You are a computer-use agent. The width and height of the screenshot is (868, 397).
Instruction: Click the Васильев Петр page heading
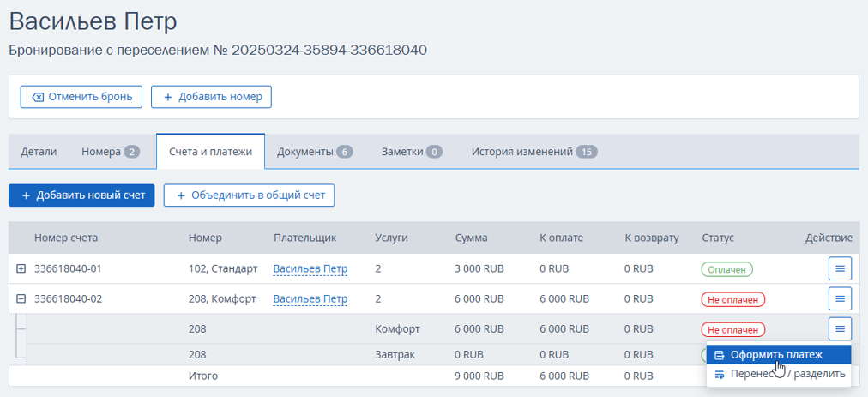[x=93, y=22]
